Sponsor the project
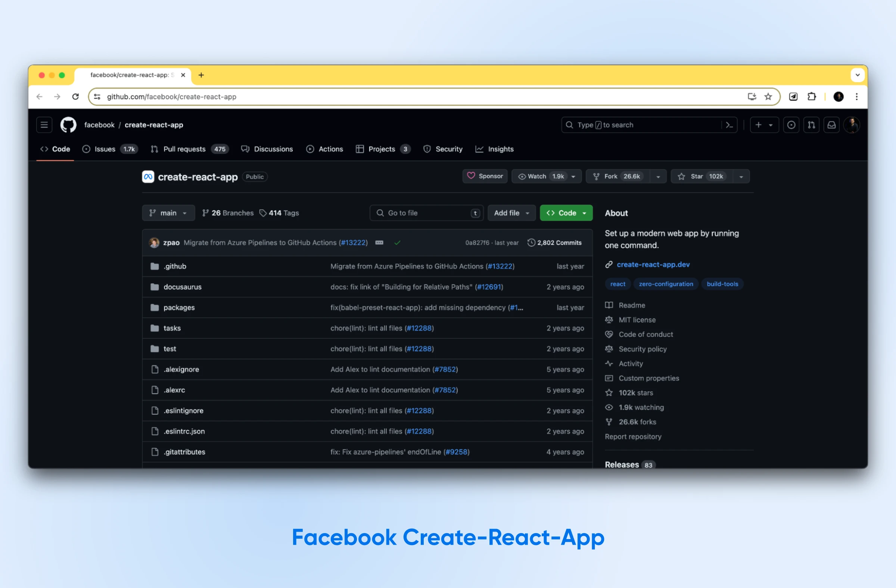Screen dimensions: 896x588 (485, 176)
